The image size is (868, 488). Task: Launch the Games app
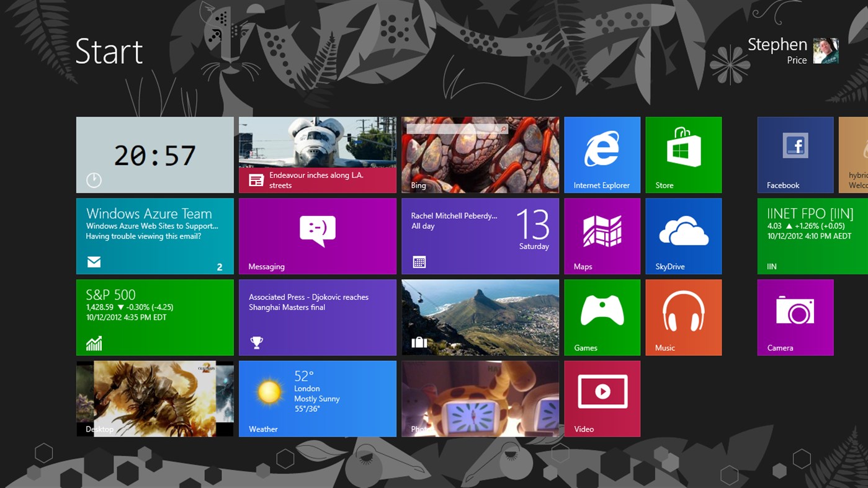(601, 317)
